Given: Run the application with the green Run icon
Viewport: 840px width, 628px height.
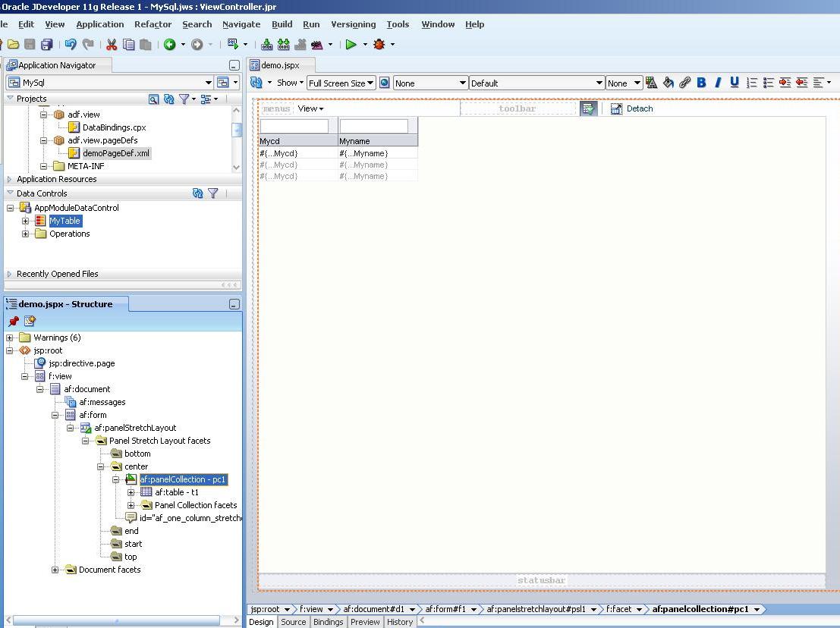Looking at the screenshot, I should 351,44.
